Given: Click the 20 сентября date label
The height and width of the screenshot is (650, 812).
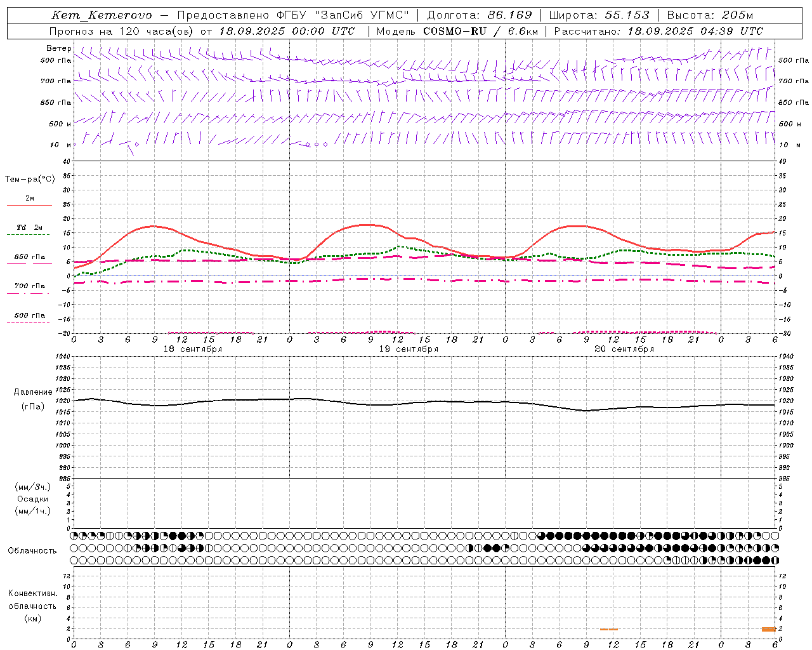Looking at the screenshot, I should pyautogui.click(x=624, y=349).
